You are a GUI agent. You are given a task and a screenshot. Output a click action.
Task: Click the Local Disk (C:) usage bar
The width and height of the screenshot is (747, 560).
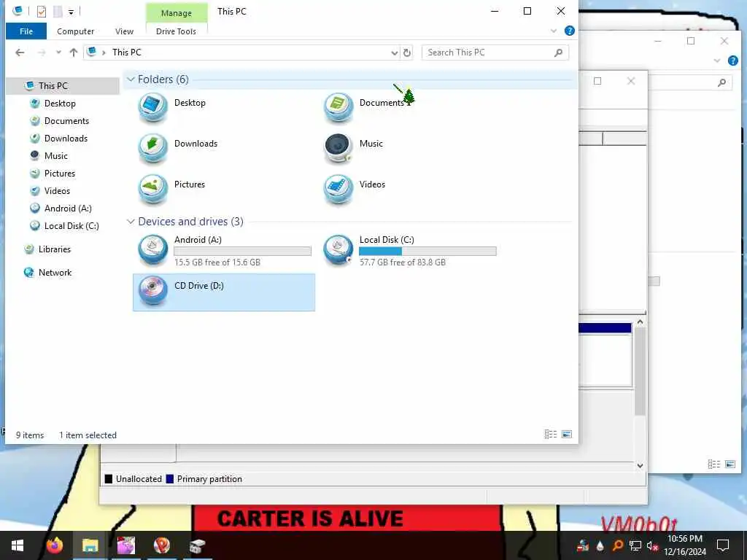click(x=427, y=251)
